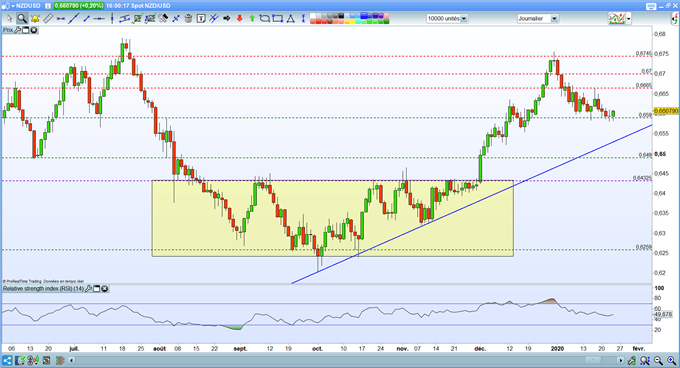Pick the short segment line tool
Screen dimensions: 680x368
(87, 19)
